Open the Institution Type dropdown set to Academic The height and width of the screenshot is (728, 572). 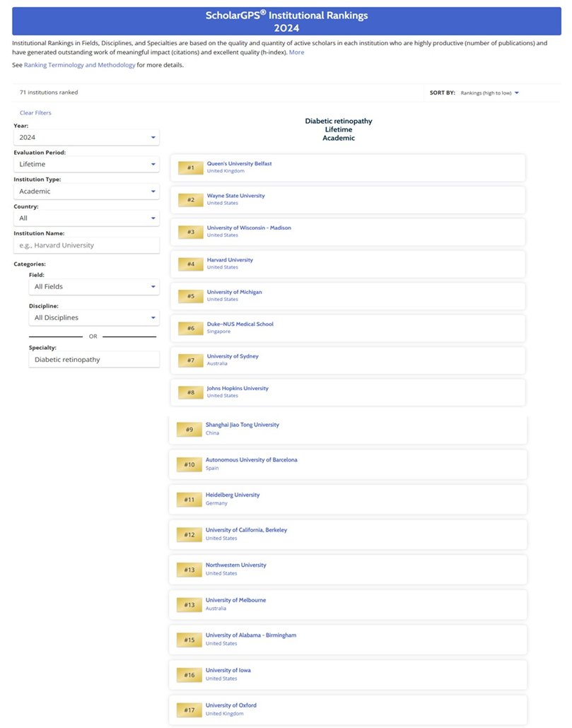pos(86,192)
